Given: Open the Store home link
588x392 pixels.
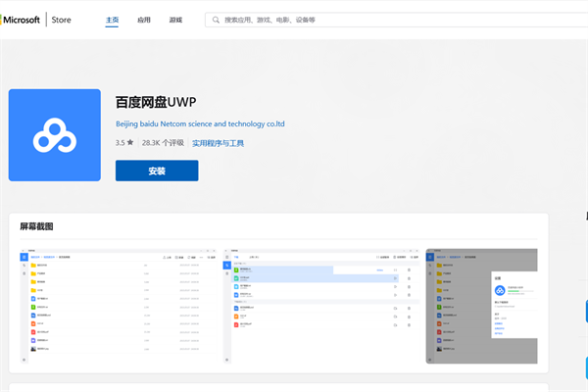Looking at the screenshot, I should coord(61,20).
